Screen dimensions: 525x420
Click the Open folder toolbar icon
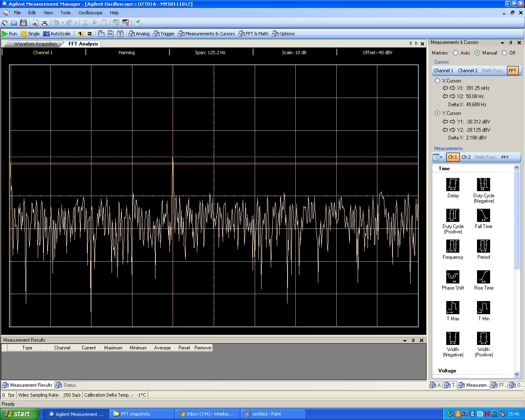click(x=14, y=23)
